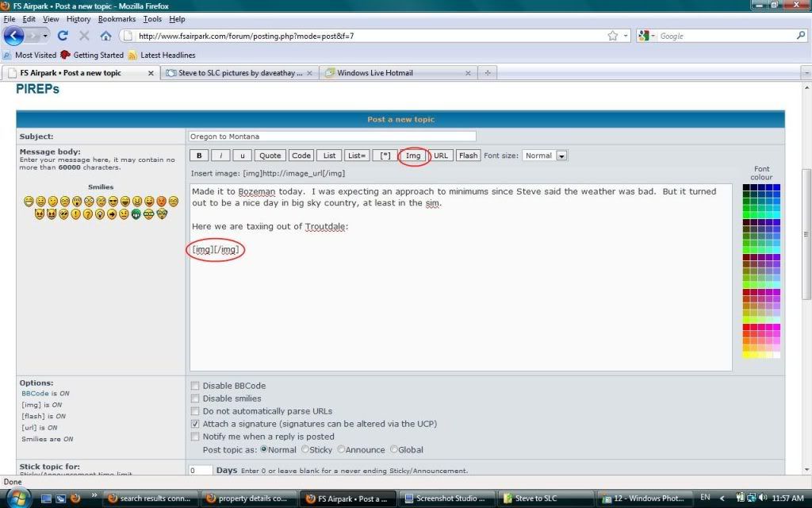812x508 pixels.
Task: Switch to Steve to SLC pictures tab
Action: [x=239, y=73]
